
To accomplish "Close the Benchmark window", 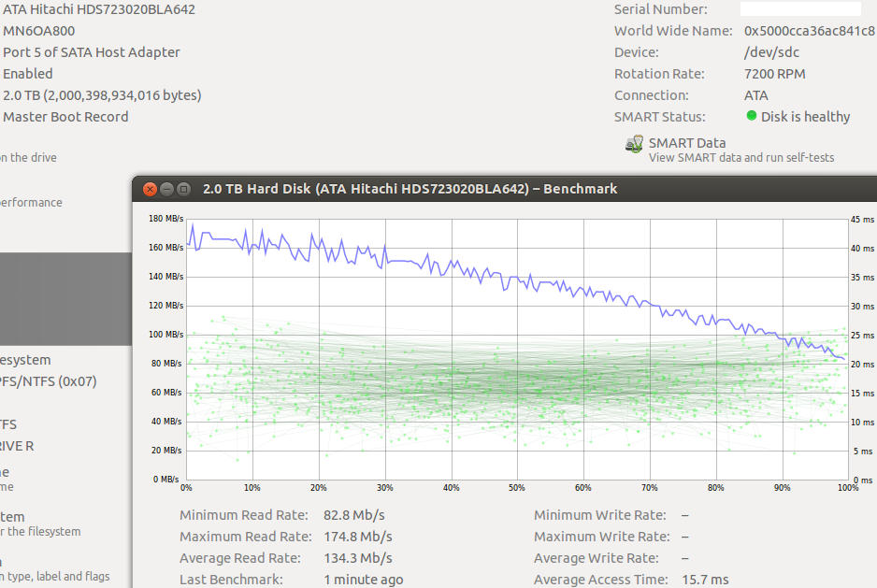I will [x=150, y=189].
